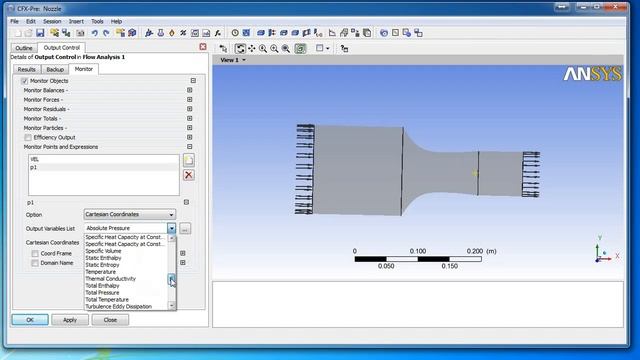The height and width of the screenshot is (360, 640).
Task: Click the Select mode arrow icon in viewer toolbar
Action: (223, 49)
